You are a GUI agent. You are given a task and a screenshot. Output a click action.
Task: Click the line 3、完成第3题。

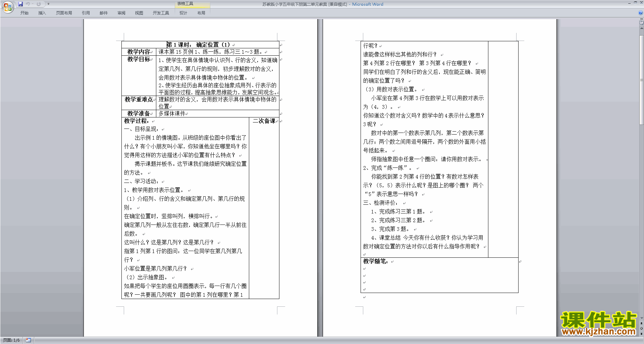391,229
